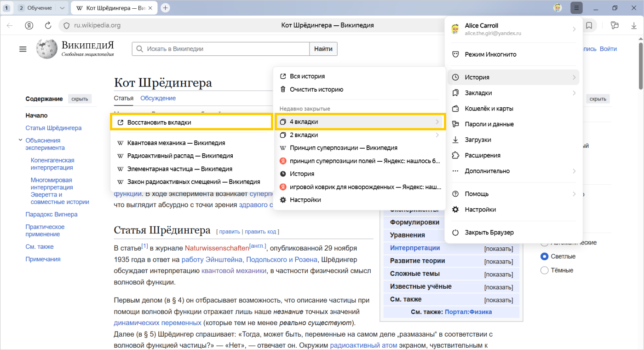Expand Сложные темы with показать

[498, 274]
